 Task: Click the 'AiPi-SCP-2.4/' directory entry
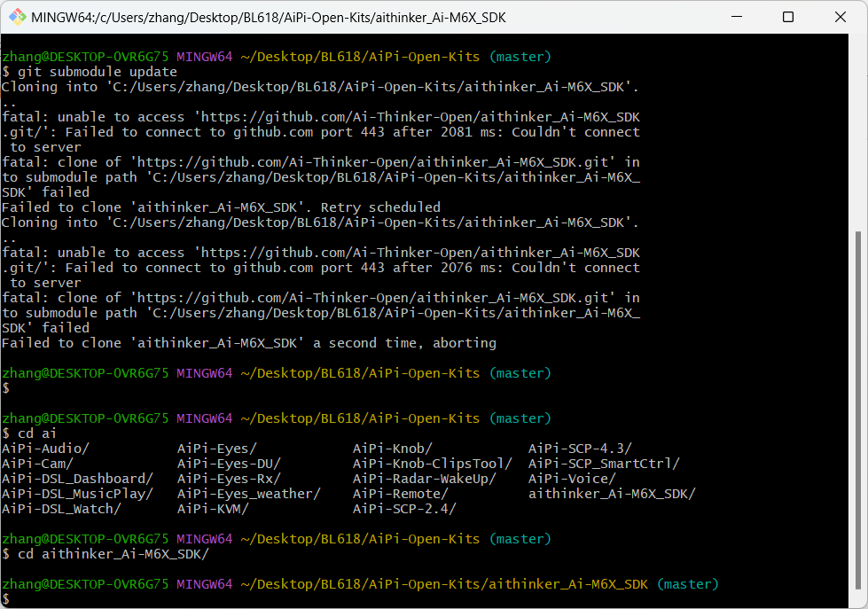tap(404, 509)
